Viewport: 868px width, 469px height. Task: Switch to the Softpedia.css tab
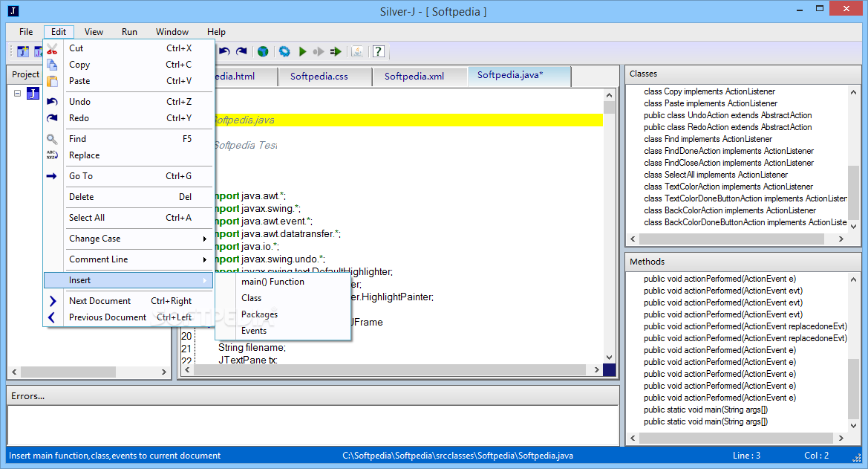click(x=324, y=77)
